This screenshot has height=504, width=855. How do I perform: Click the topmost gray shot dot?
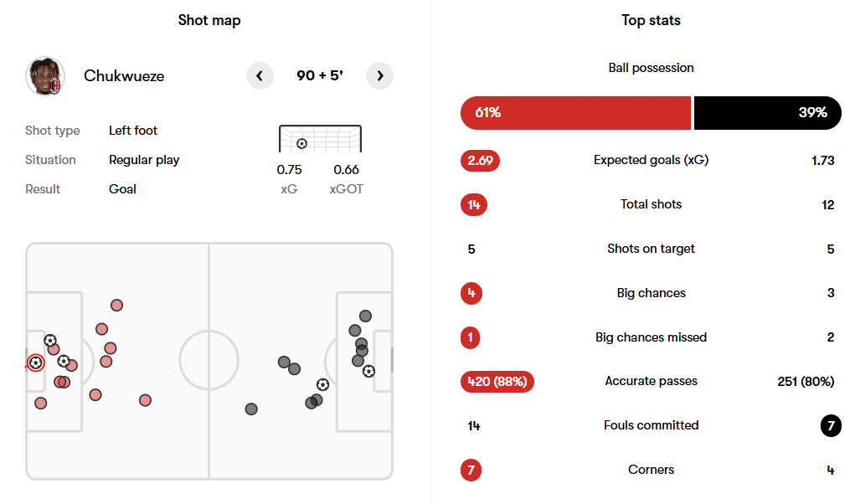(365, 316)
